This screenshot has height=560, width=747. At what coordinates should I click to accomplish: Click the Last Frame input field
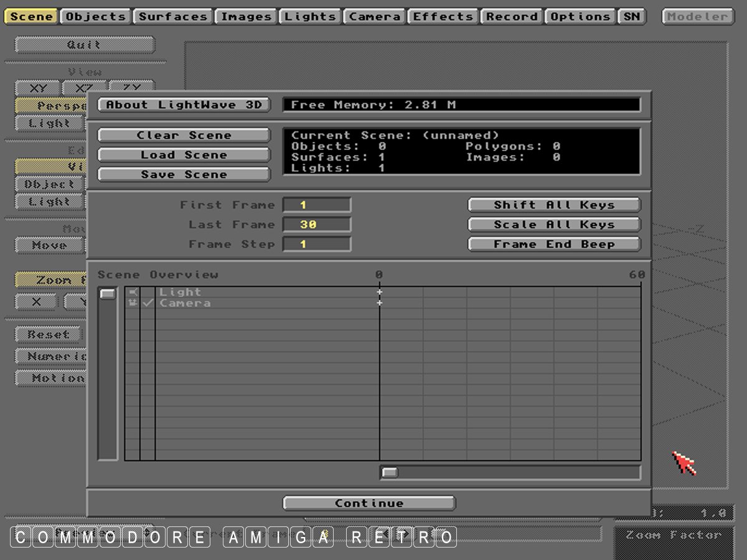pyautogui.click(x=317, y=225)
